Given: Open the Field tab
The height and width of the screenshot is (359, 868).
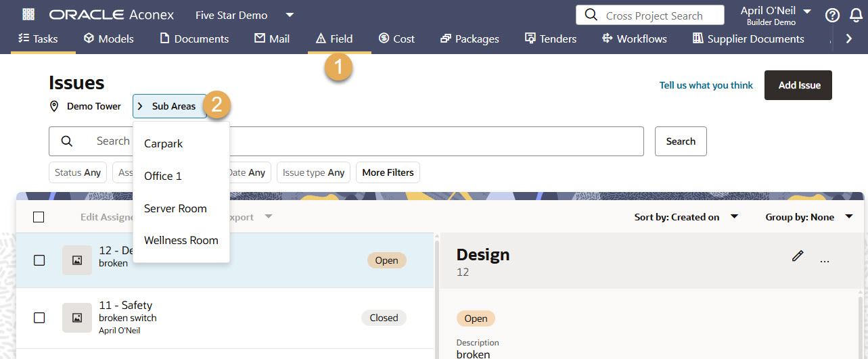Looking at the screenshot, I should coord(334,39).
